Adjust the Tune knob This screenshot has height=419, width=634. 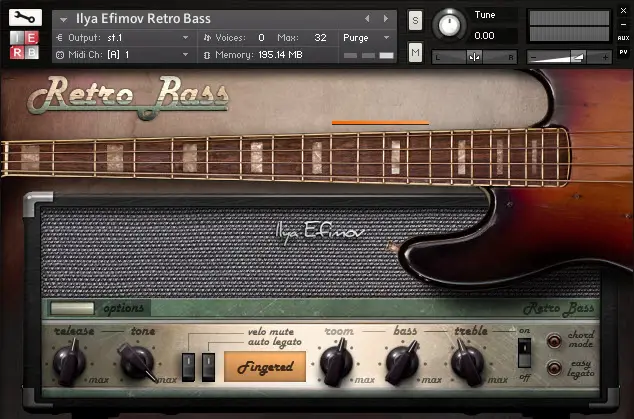pos(449,25)
